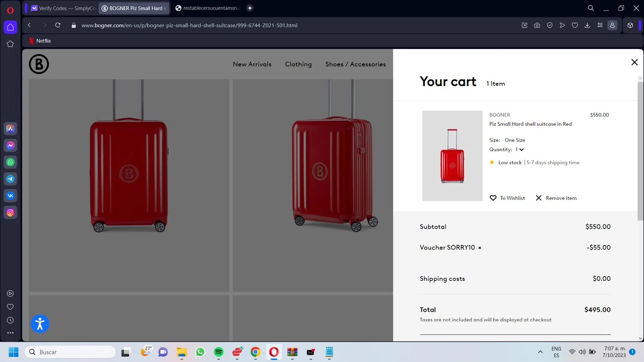Click the angled-view red suitcase image

(x=313, y=185)
